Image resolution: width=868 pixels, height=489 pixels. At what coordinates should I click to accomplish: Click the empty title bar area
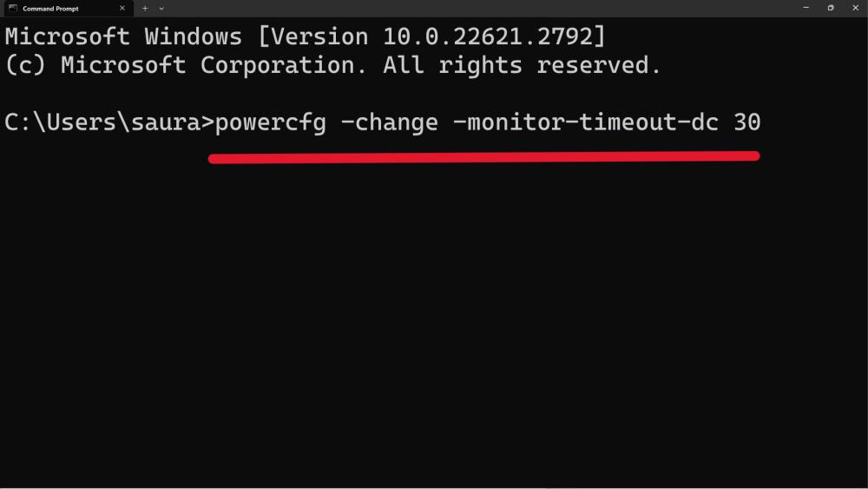[x=477, y=8]
